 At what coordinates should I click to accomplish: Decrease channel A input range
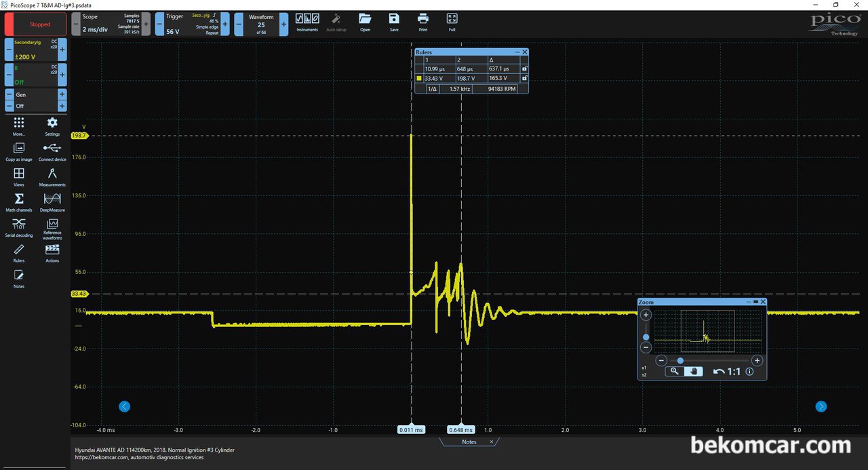(x=9, y=50)
